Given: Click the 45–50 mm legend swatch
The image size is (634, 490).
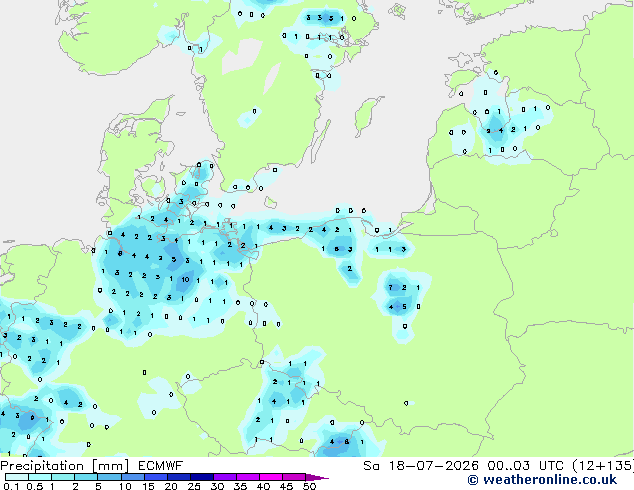Looking at the screenshot, I should (294, 477).
